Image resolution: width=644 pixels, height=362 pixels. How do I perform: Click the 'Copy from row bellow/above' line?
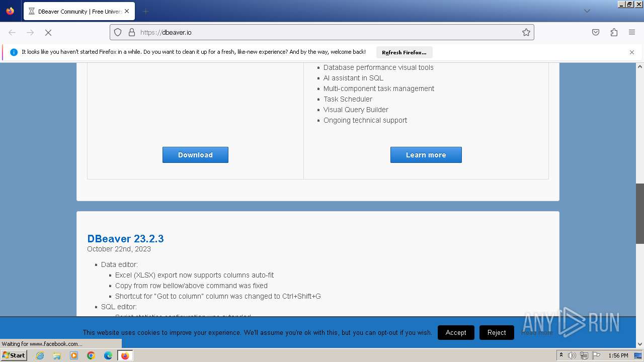[x=191, y=286]
